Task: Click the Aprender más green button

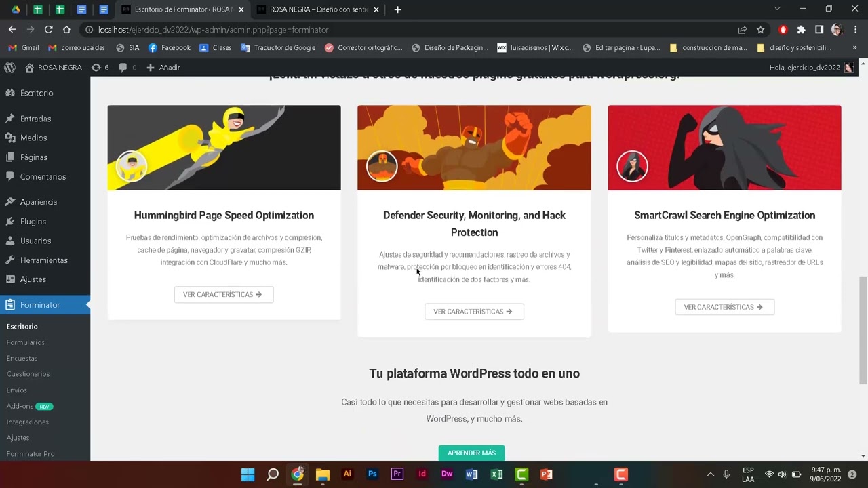Action: 471,453
